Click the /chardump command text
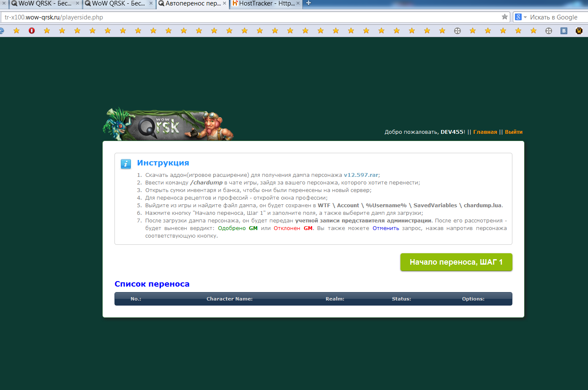588x390 pixels. (x=207, y=183)
